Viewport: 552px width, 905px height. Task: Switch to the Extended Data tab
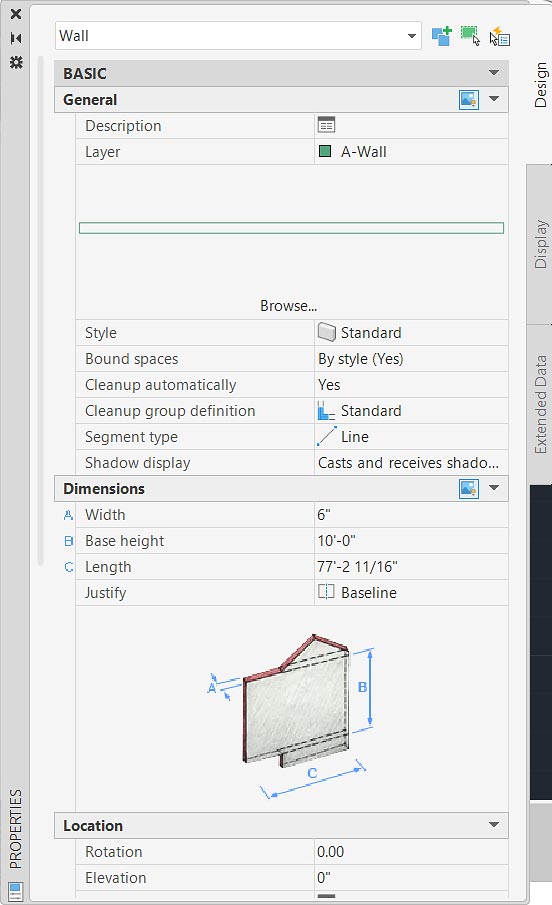[540, 404]
